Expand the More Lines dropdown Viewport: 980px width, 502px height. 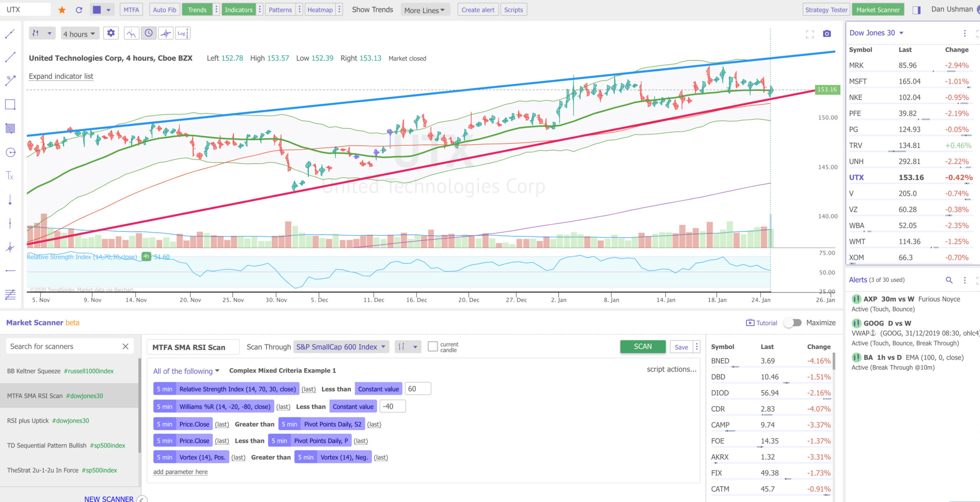pos(425,10)
